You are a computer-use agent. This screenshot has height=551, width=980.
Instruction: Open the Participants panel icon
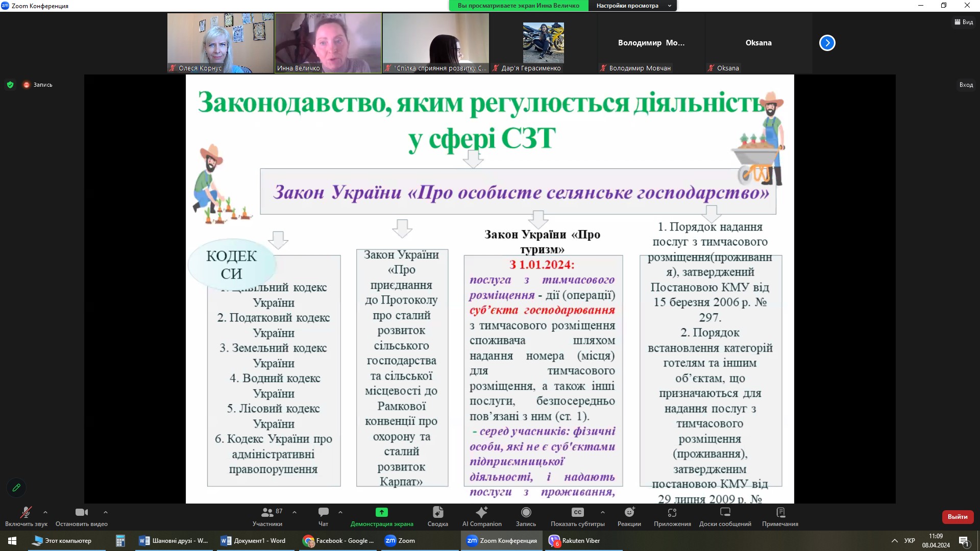(x=267, y=513)
